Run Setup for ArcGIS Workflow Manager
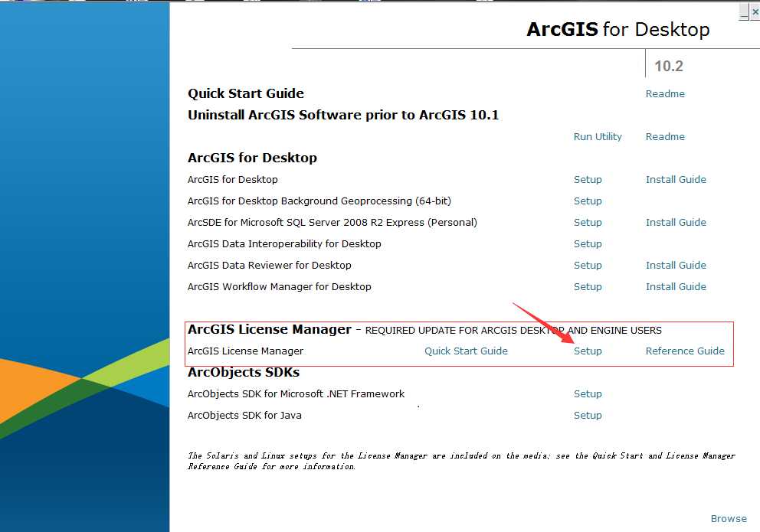 point(588,286)
